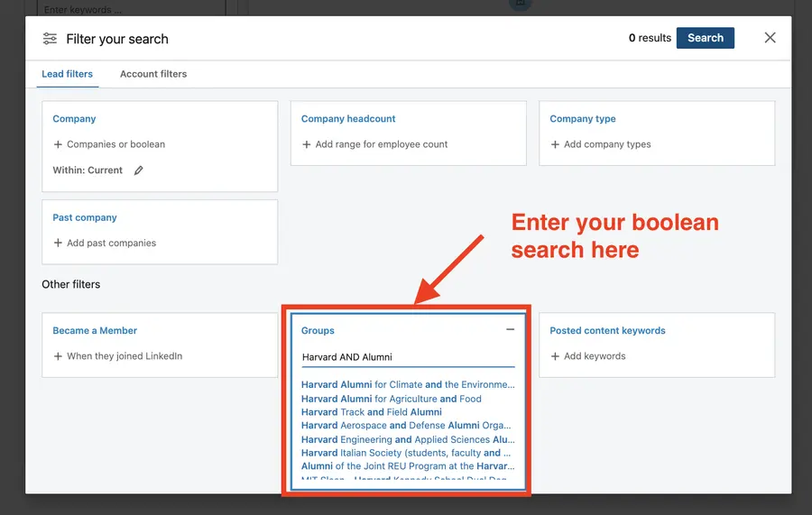The width and height of the screenshot is (812, 515).
Task: Click the blue Search button
Action: click(705, 38)
